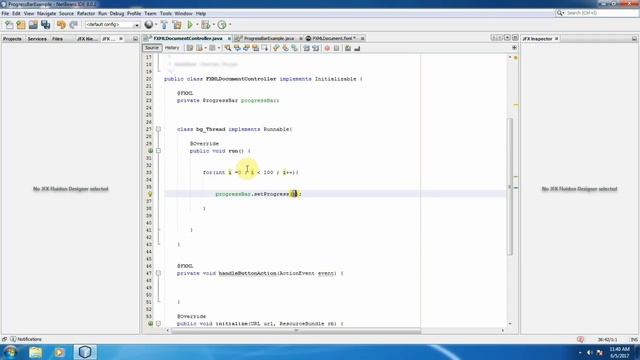
Task: Click the Save All toolbar icon
Action: (x=45, y=25)
